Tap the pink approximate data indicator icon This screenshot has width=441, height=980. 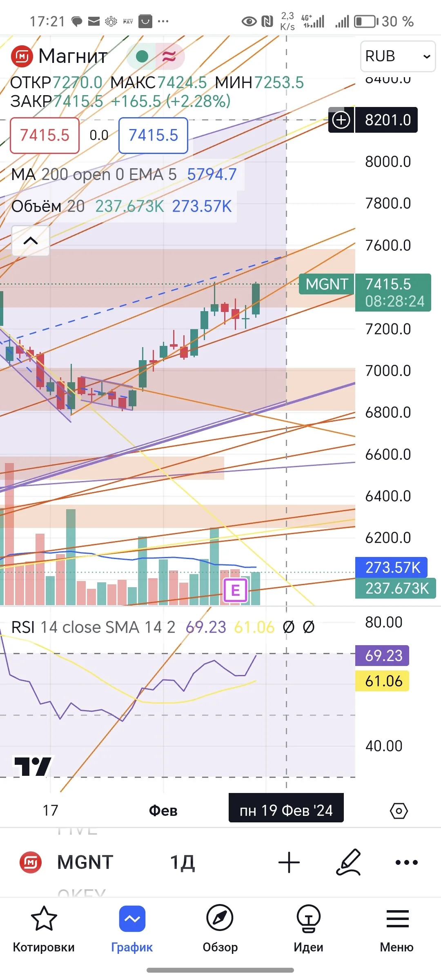169,56
